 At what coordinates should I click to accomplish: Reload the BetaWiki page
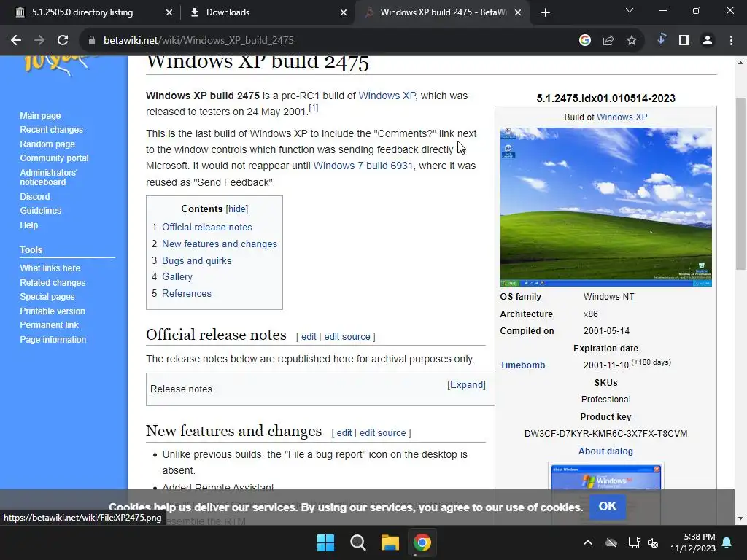[x=63, y=41]
